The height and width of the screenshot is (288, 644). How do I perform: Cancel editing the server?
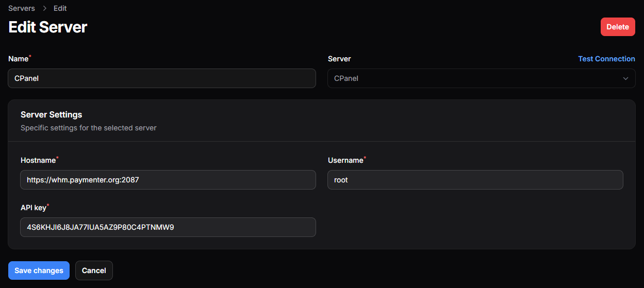pyautogui.click(x=94, y=270)
